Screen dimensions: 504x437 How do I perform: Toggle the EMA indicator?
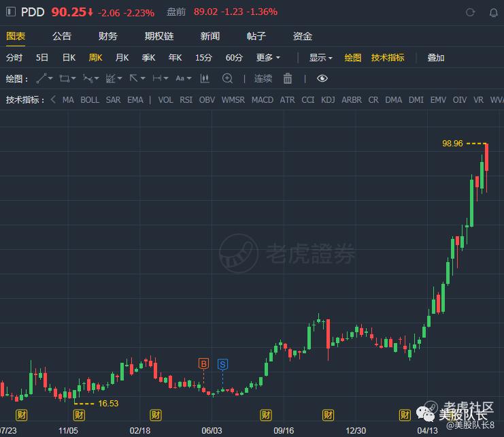135,100
